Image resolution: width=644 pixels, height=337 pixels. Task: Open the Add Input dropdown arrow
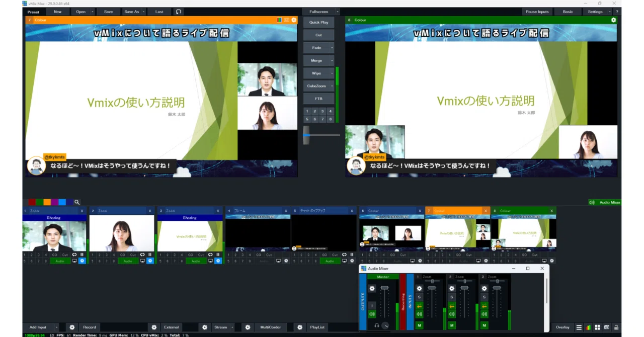pos(56,327)
